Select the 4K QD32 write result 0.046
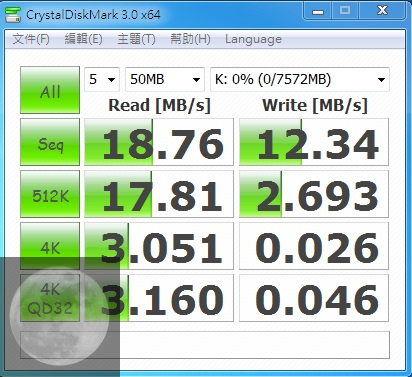This screenshot has width=412, height=377. (314, 298)
